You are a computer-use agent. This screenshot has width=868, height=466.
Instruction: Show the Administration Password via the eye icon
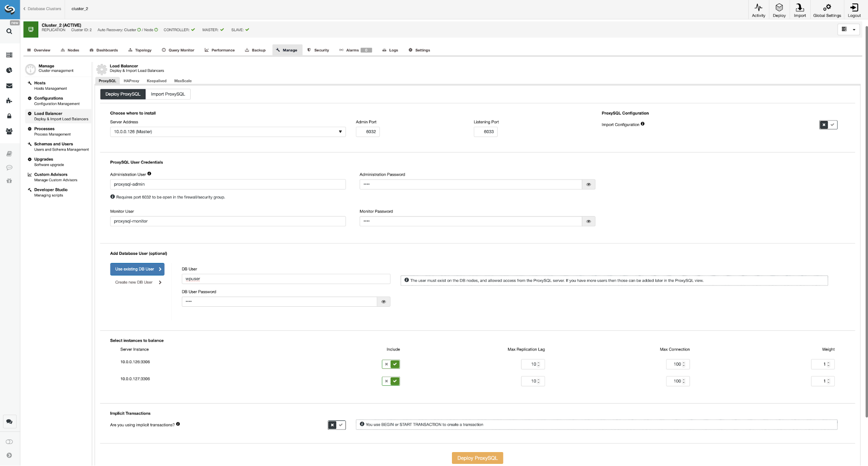coord(588,184)
